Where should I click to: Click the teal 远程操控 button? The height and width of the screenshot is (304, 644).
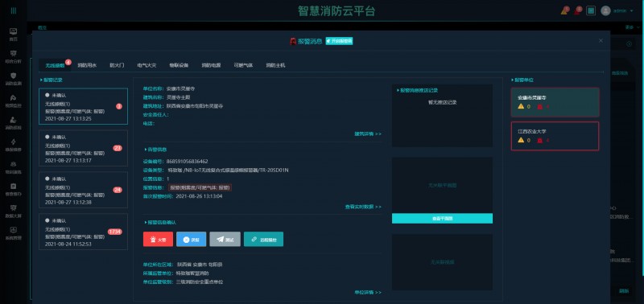(x=263, y=239)
